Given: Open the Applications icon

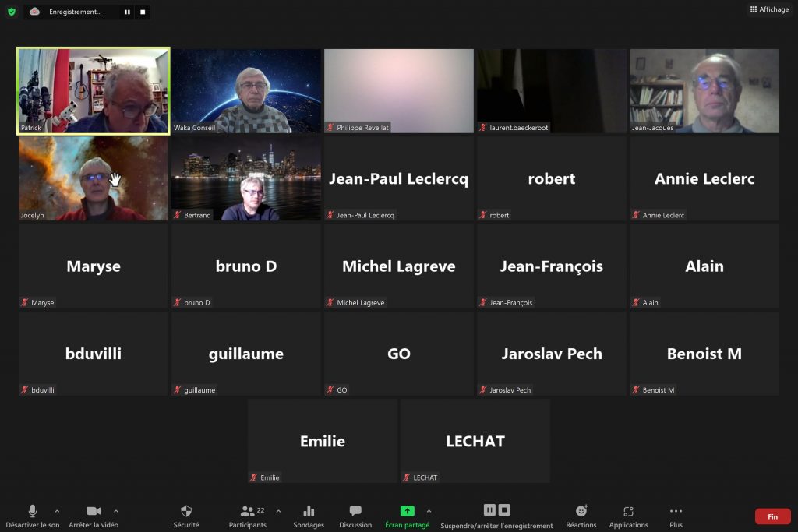Looking at the screenshot, I should [x=629, y=511].
